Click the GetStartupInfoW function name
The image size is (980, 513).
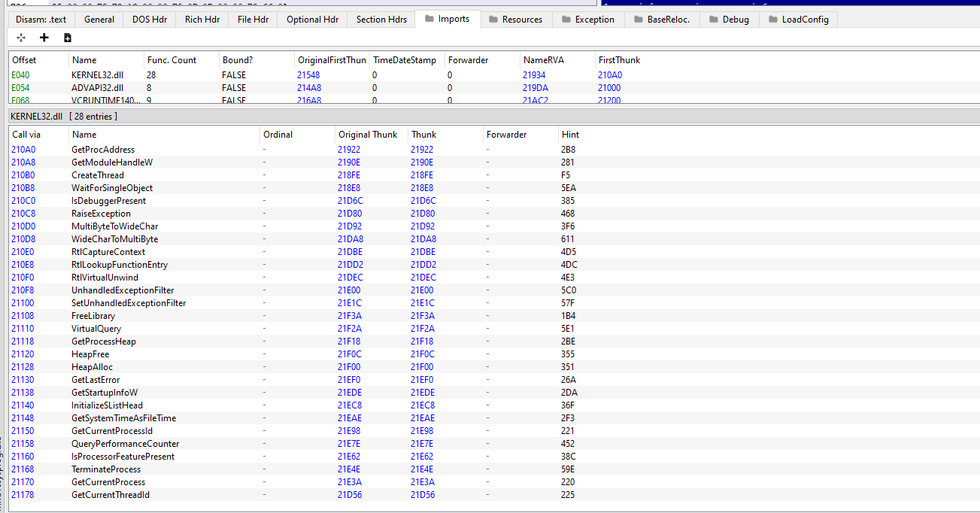105,393
